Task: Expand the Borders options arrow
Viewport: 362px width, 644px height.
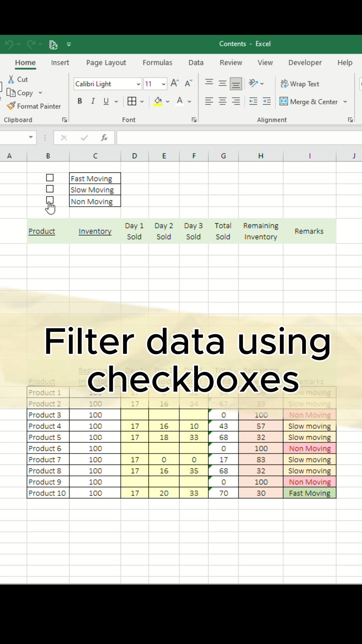Action: 142,102
